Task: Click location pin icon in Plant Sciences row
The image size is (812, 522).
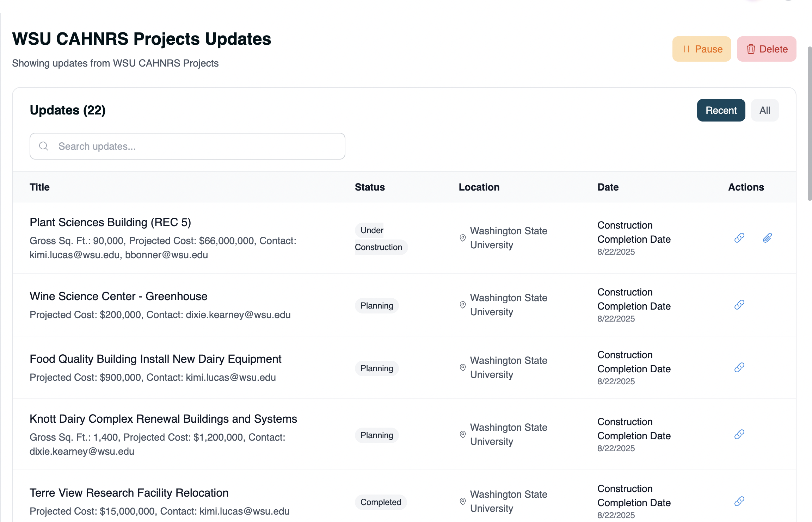Action: point(463,238)
